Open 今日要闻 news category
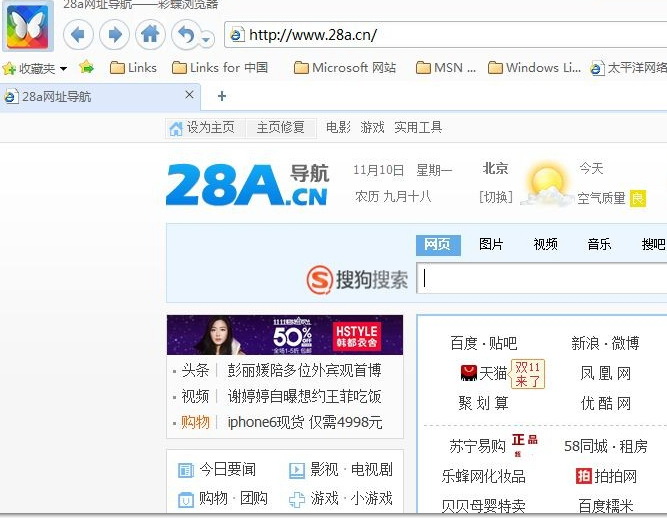Viewport: 667px width, 518px height. (217, 470)
